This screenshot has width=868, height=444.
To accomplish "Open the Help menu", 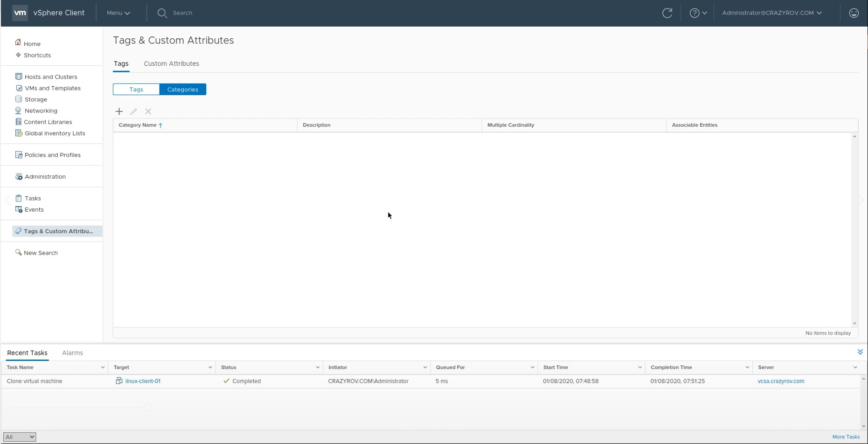I will coord(698,13).
